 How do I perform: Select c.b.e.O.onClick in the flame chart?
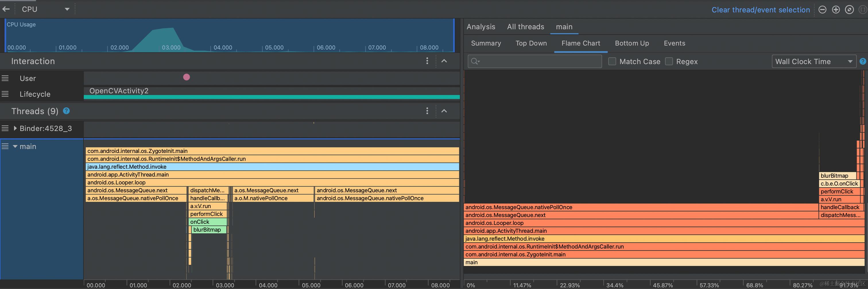[839, 184]
